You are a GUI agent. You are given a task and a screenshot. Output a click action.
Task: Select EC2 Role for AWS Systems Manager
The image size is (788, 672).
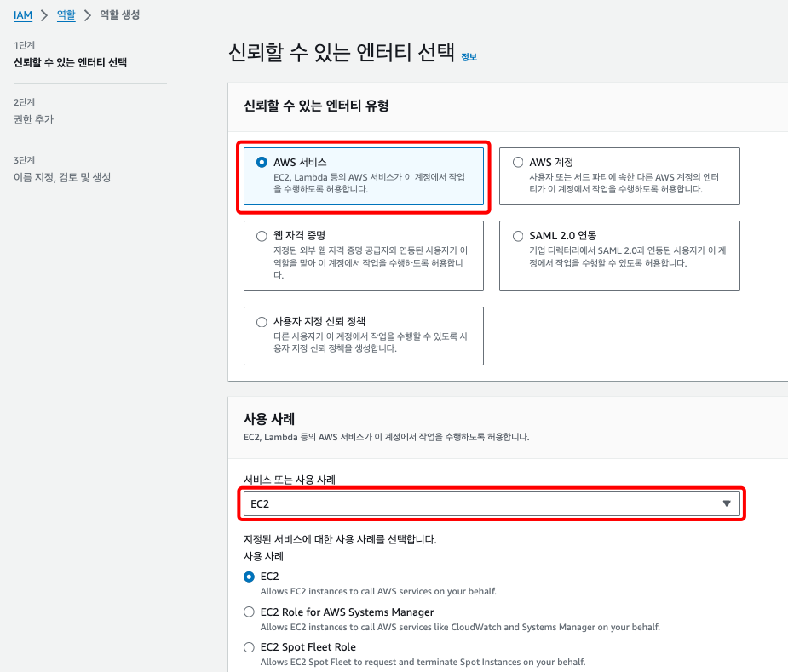pyautogui.click(x=249, y=612)
